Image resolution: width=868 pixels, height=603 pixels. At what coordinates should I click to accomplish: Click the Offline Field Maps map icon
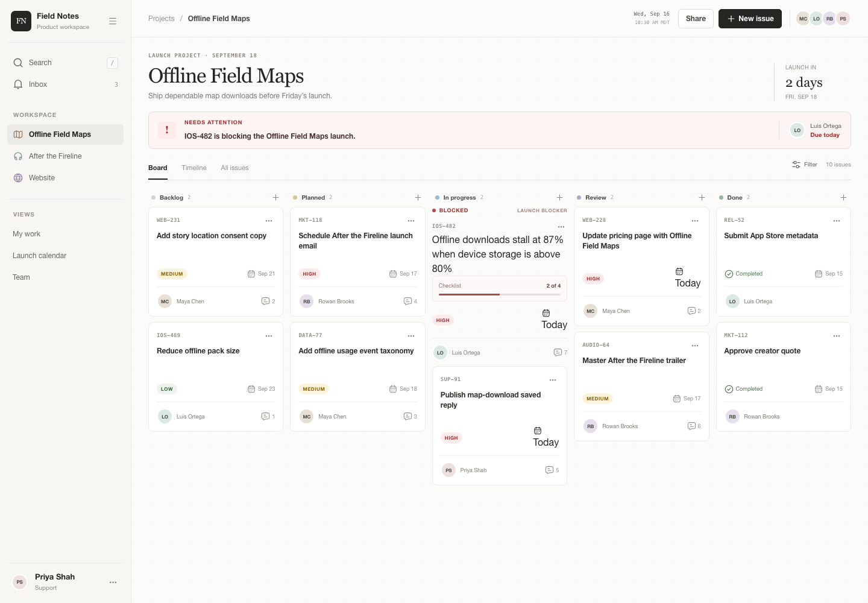coord(18,134)
